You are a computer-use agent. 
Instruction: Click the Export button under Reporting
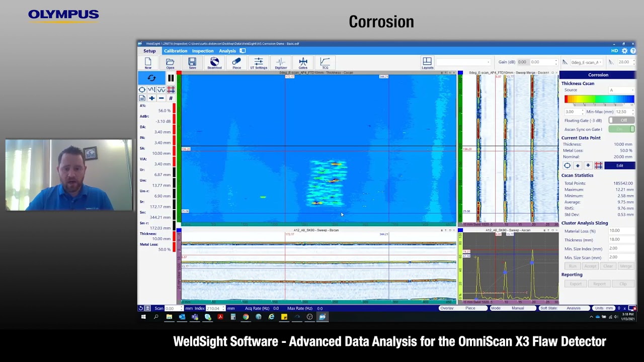click(576, 284)
